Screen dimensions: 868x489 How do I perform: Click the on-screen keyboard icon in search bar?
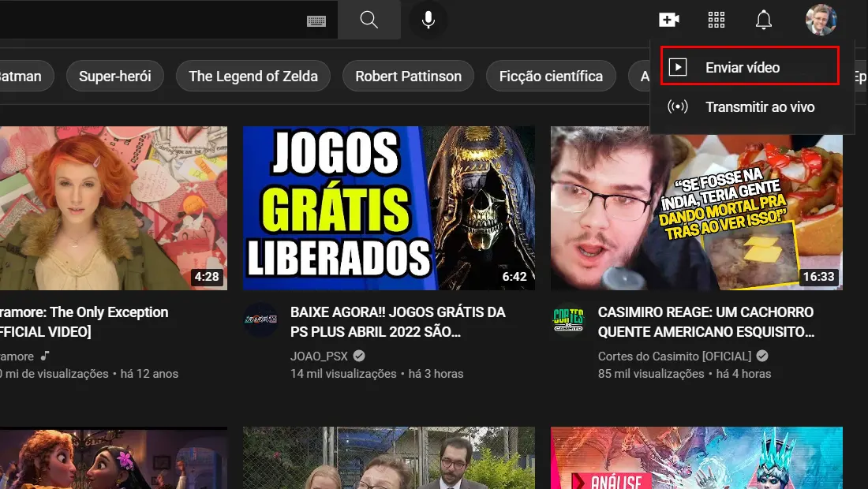pyautogui.click(x=316, y=21)
